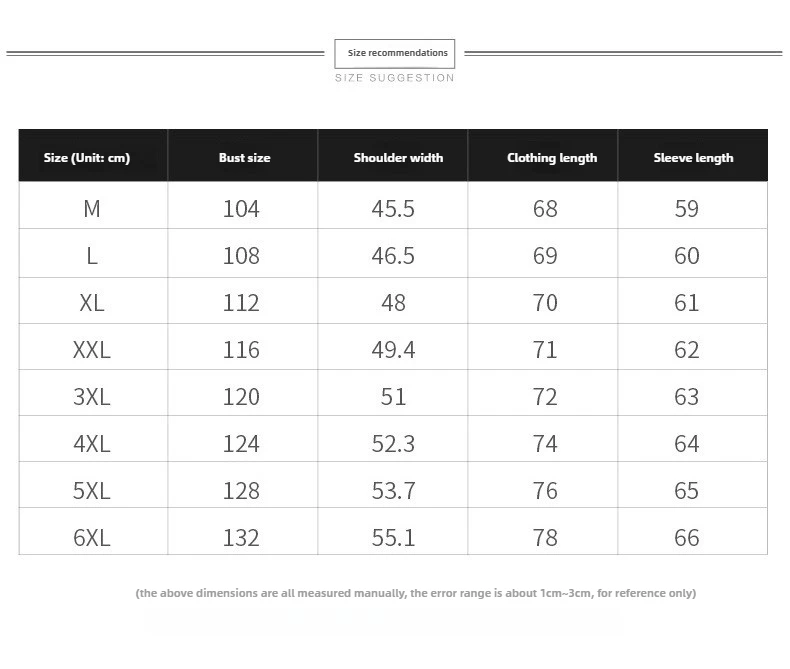
Task: Click the 4XL size row label
Action: [x=92, y=444]
